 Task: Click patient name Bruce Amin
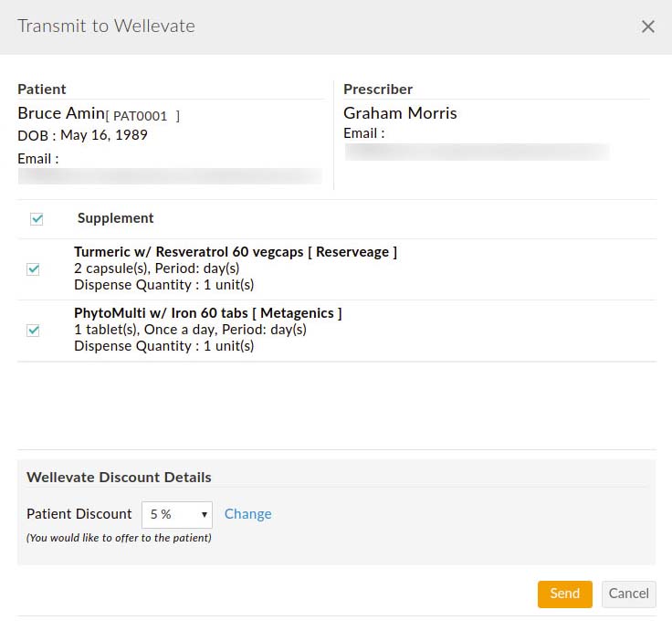tap(60, 113)
